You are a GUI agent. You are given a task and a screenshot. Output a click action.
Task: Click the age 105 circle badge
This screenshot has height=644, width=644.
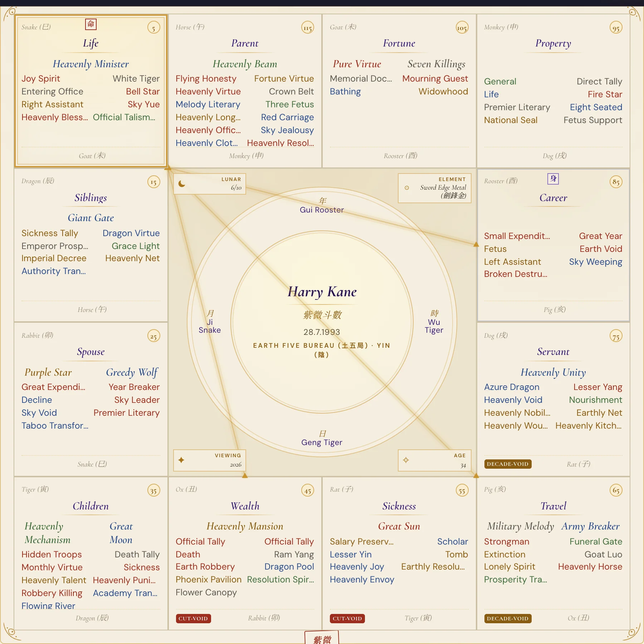tap(462, 28)
